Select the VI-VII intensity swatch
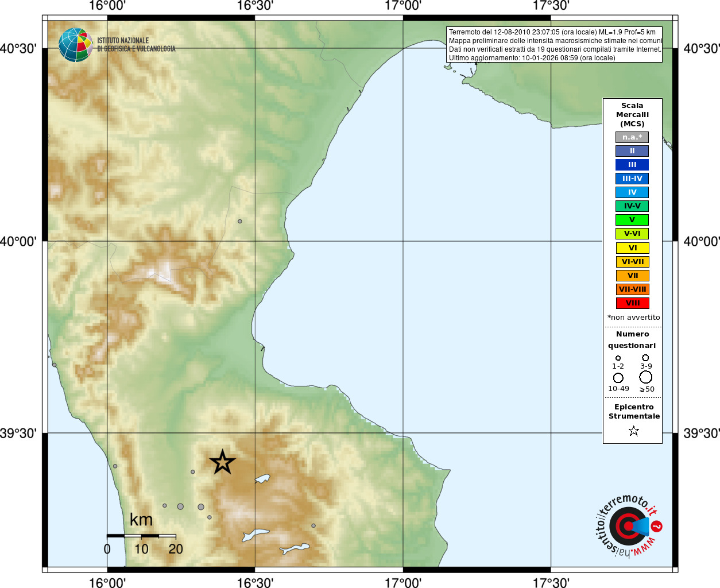 (x=632, y=262)
